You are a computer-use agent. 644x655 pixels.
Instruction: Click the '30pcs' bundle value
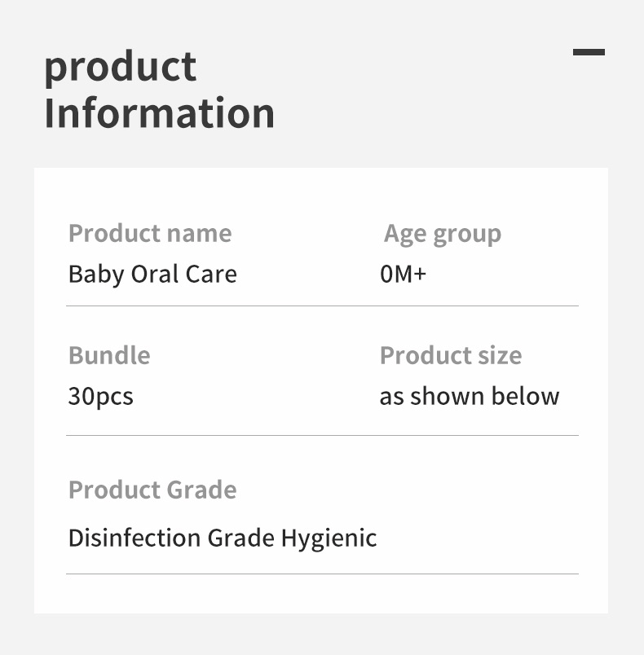(x=100, y=397)
